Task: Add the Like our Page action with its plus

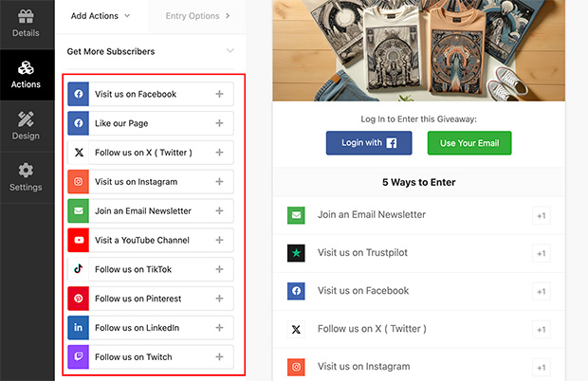Action: coord(219,123)
